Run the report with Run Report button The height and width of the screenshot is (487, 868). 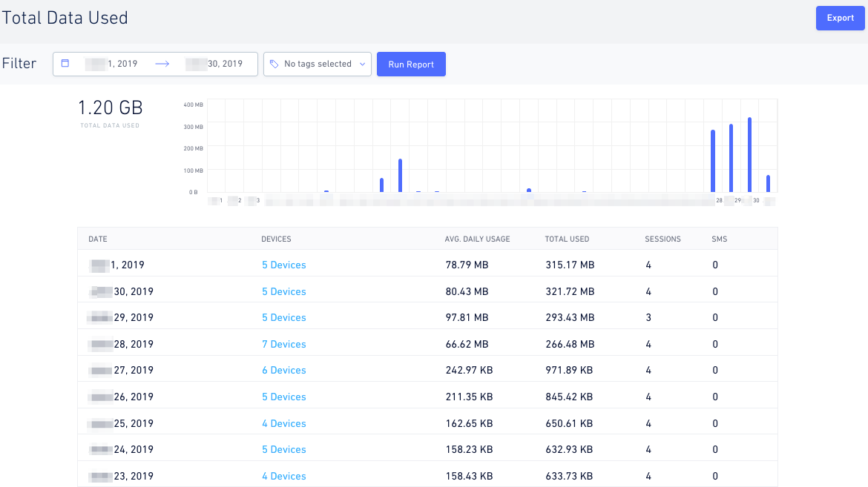click(x=411, y=64)
